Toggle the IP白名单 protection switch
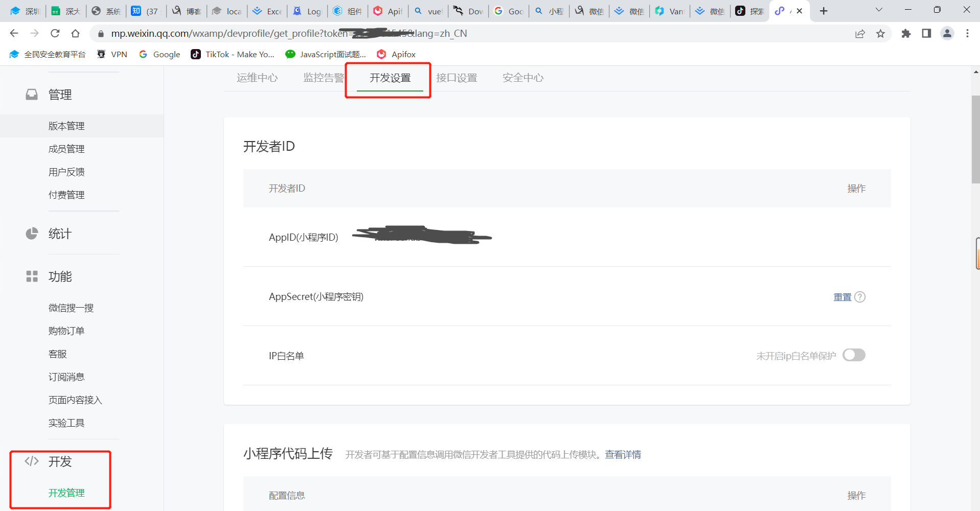 (854, 355)
